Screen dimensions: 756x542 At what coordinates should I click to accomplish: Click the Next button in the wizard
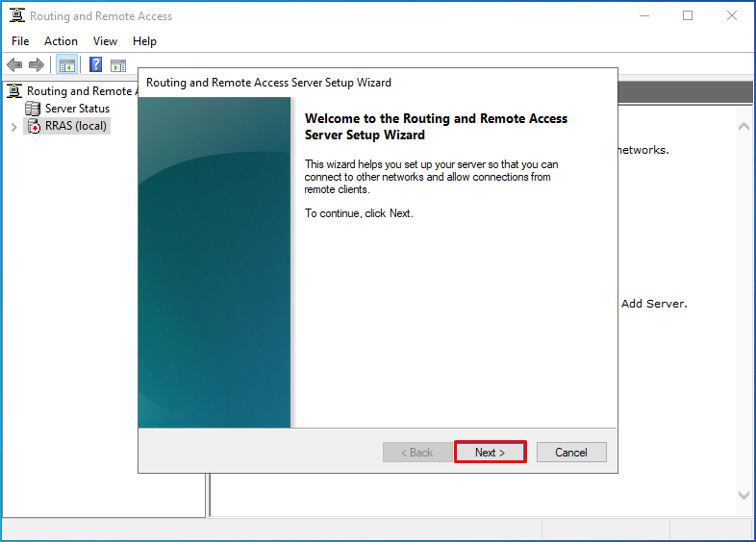(490, 453)
